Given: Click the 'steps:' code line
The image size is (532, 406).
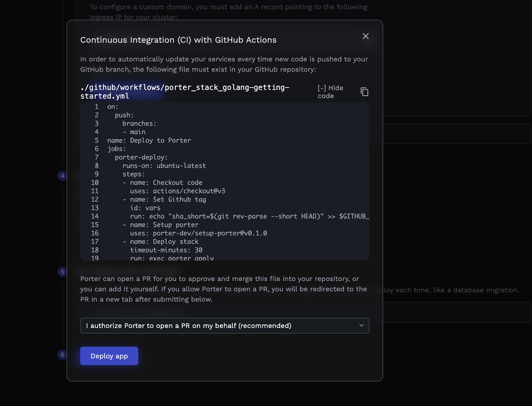Looking at the screenshot, I should click(134, 174).
